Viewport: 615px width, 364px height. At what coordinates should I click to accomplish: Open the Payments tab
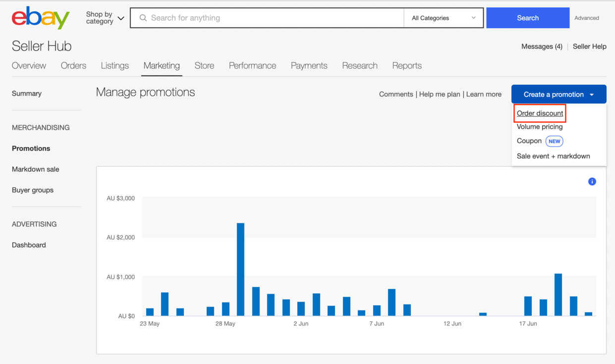(309, 65)
